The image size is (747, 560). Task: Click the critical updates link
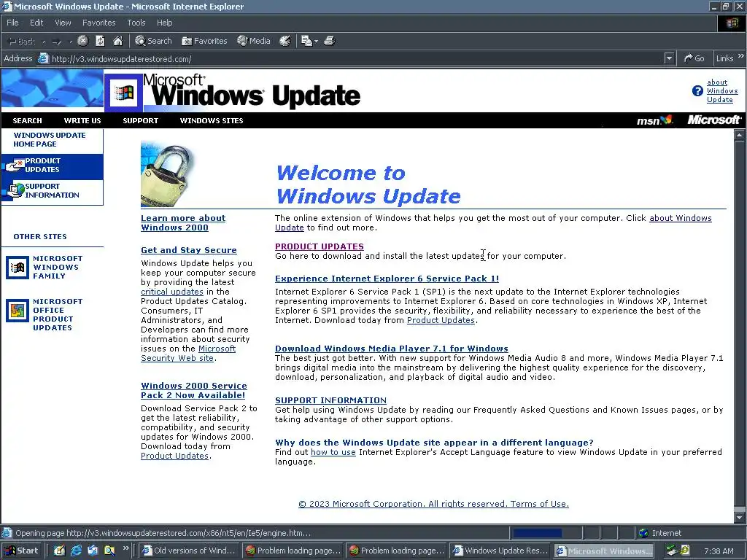172,292
